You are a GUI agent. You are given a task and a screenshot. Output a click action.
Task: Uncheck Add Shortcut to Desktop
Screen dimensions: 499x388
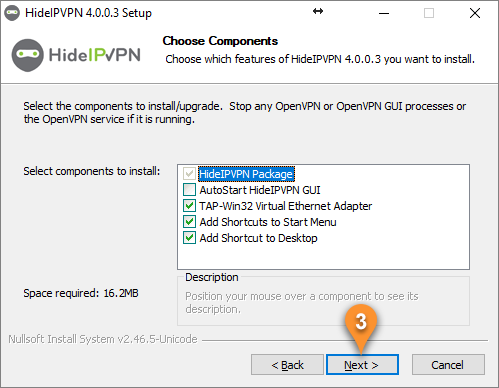click(x=189, y=238)
